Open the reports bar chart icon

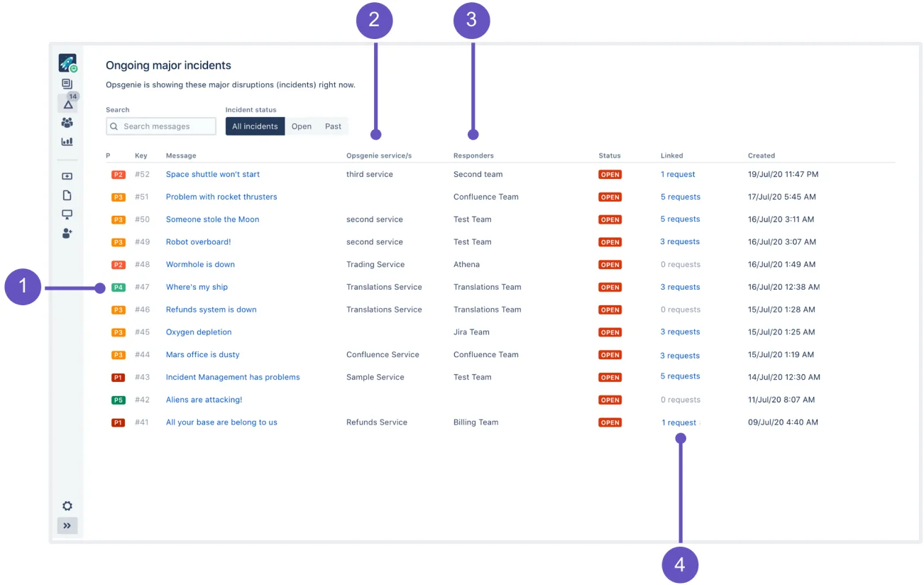[x=67, y=142]
